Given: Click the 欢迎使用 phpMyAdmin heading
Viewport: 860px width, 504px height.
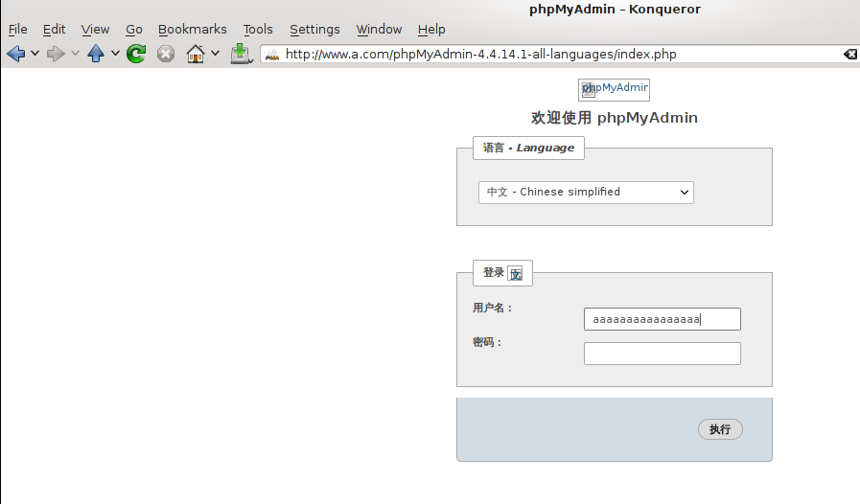Looking at the screenshot, I should [x=614, y=118].
